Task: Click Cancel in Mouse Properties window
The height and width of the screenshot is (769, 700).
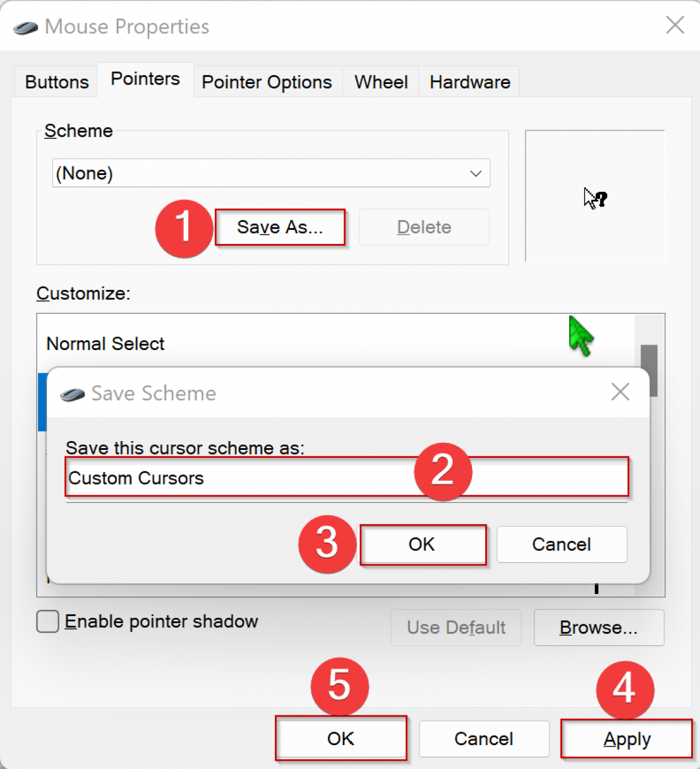Action: pyautogui.click(x=484, y=739)
